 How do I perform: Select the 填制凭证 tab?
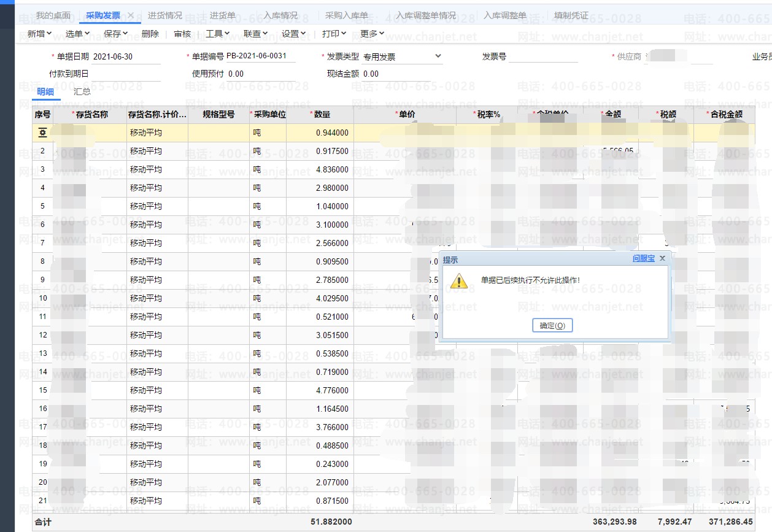[571, 15]
